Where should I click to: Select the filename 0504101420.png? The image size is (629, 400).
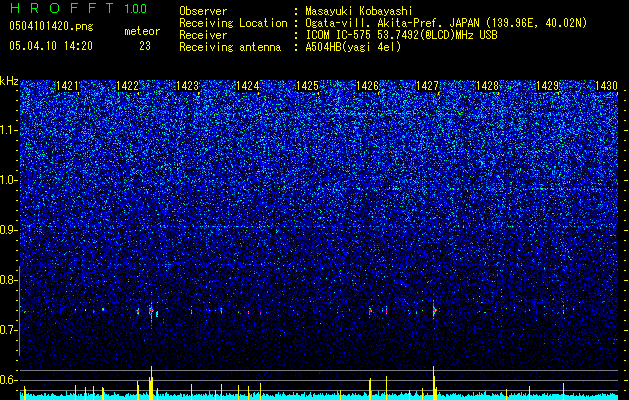tap(51, 26)
